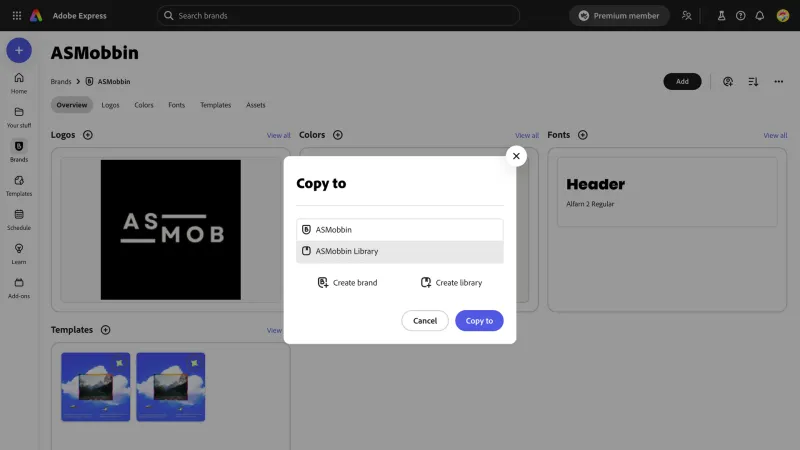
Task: Open the help question mark icon
Action: pos(740,15)
